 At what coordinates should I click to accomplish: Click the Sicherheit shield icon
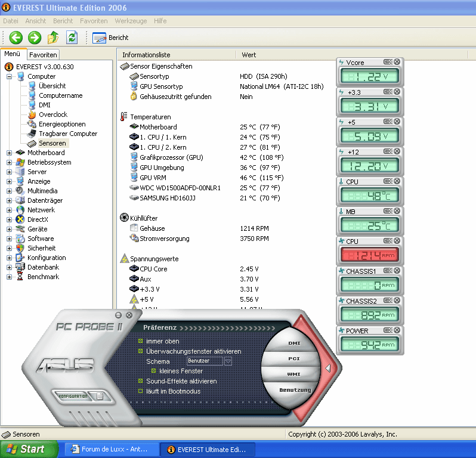[20, 248]
